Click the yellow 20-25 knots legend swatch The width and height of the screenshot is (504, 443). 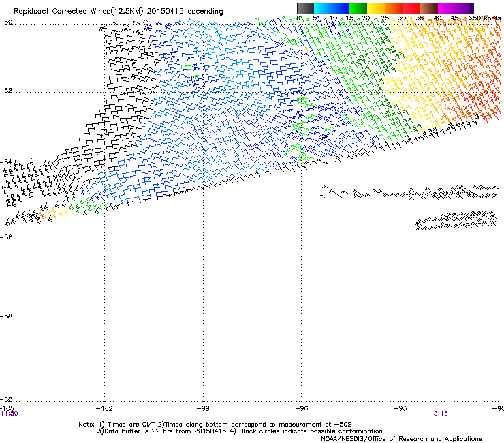[376, 8]
